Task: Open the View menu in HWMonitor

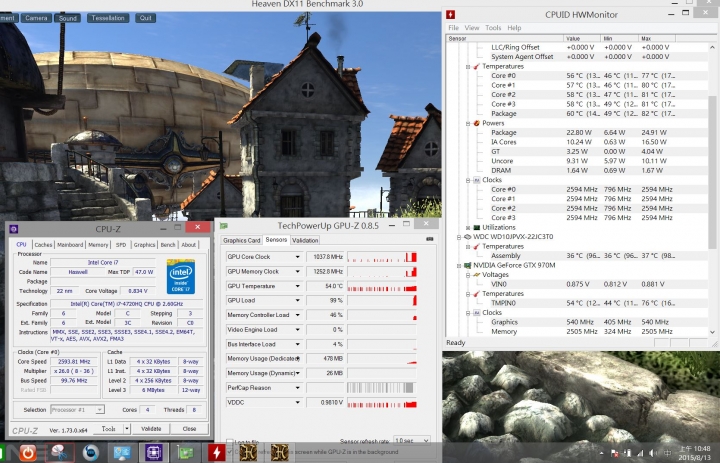Action: tap(472, 28)
